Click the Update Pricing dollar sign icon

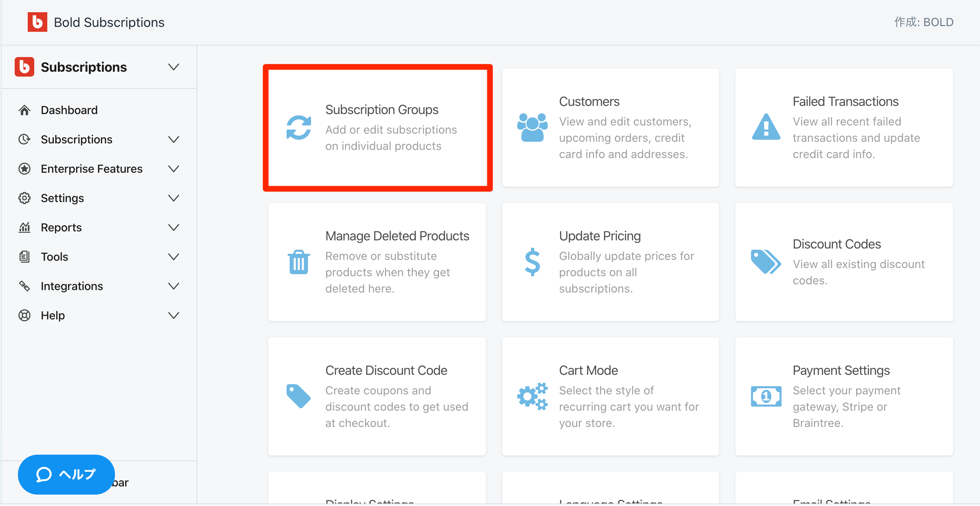[x=532, y=262]
